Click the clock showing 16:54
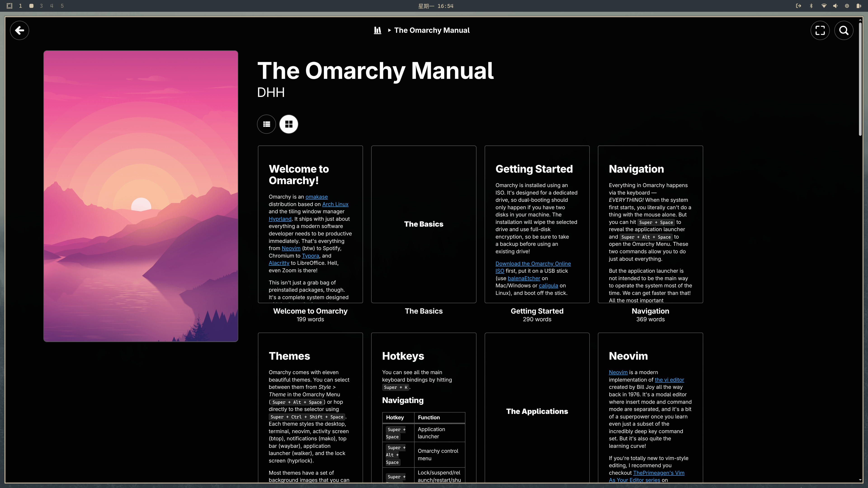 click(x=436, y=6)
